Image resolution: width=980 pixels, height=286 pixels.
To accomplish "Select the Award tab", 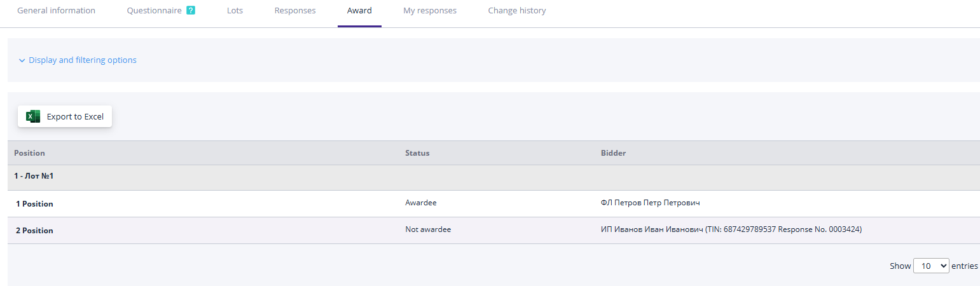I will 359,11.
